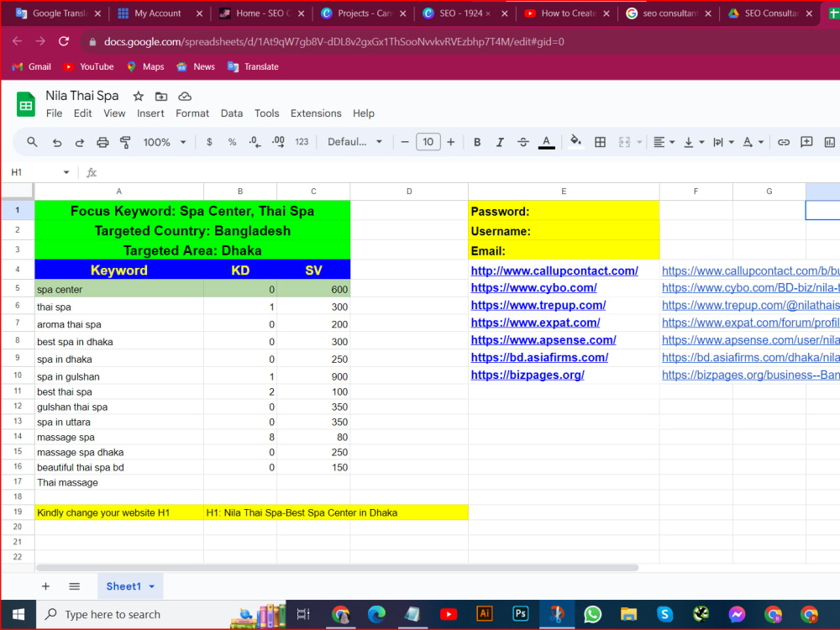The width and height of the screenshot is (840, 630).
Task: Open the Sheet1 tab options arrow
Action: pos(151,586)
